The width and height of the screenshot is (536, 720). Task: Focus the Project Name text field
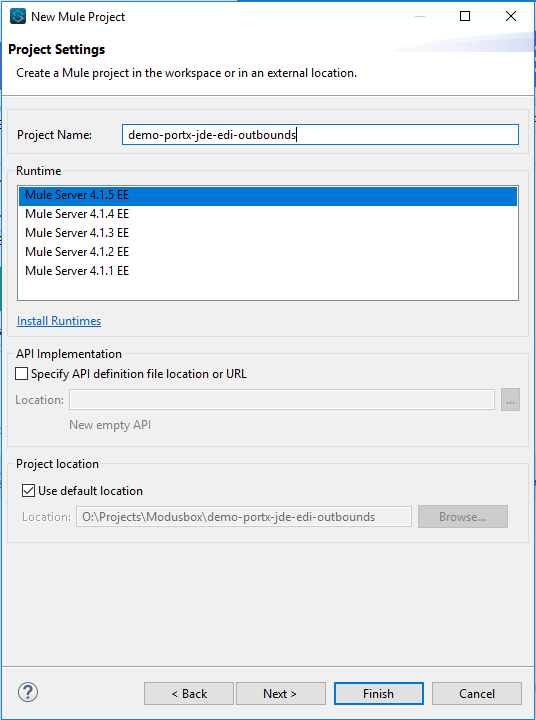tap(320, 135)
